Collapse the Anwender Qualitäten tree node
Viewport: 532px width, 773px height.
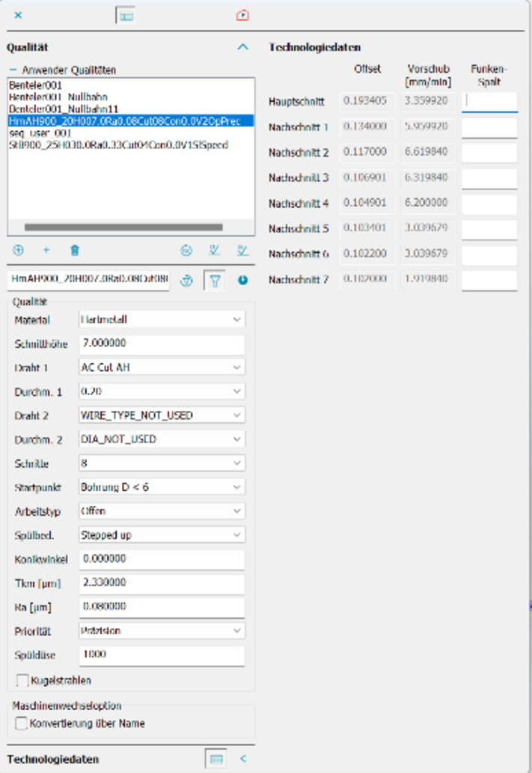(x=13, y=70)
